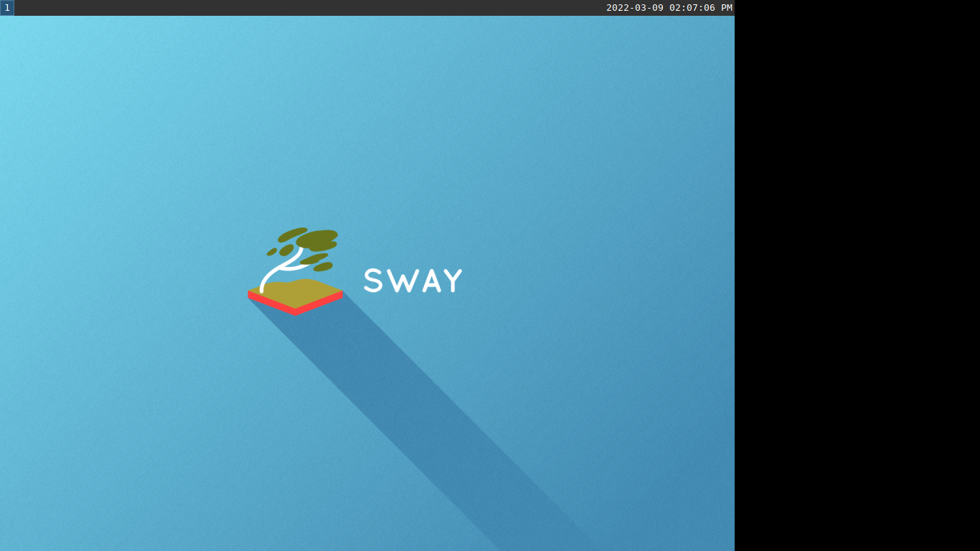The width and height of the screenshot is (980, 551).
Task: Click the date 2022-03-09 in status bar
Action: pos(635,8)
